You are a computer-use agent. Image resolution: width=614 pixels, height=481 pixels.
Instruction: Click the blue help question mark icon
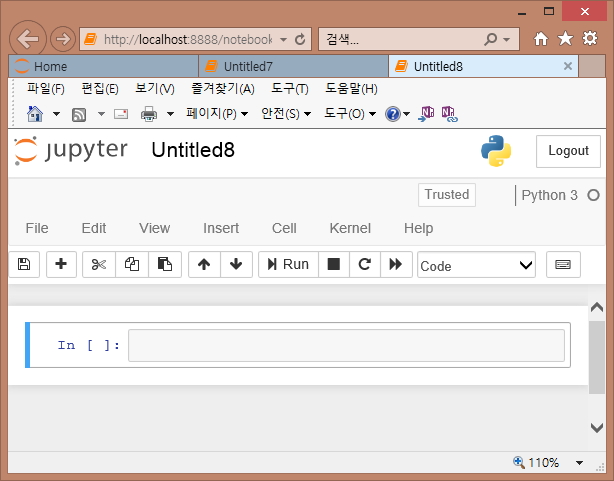click(x=392, y=114)
